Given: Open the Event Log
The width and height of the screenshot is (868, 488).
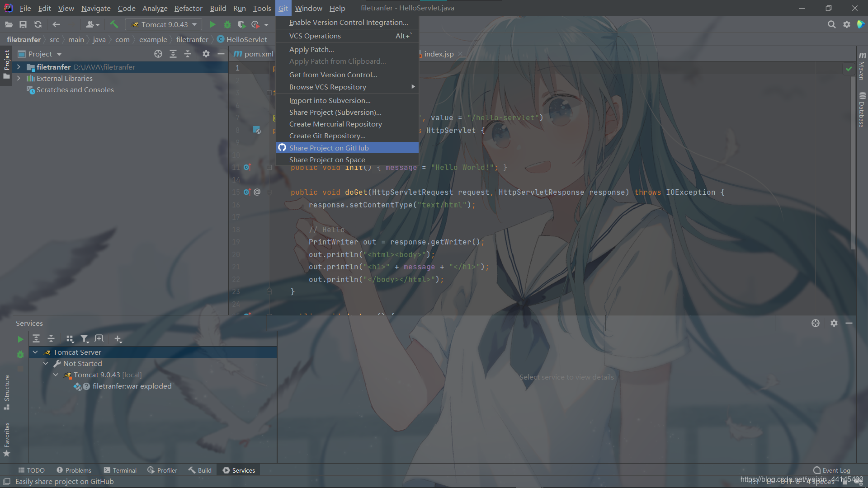Looking at the screenshot, I should tap(831, 470).
